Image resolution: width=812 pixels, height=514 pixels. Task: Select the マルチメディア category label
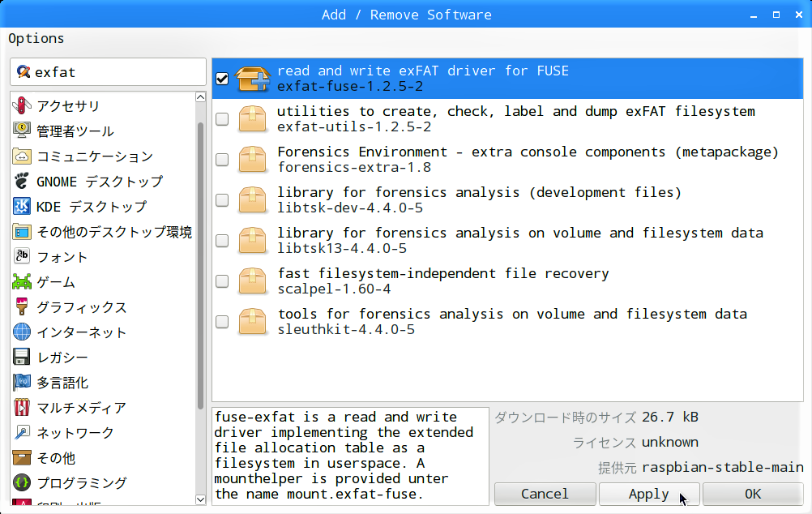coord(81,408)
